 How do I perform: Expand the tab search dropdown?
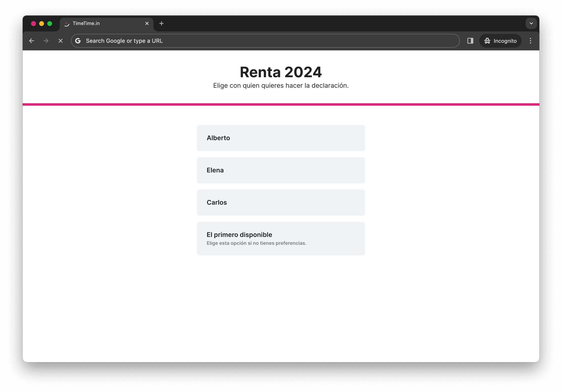[x=531, y=23]
